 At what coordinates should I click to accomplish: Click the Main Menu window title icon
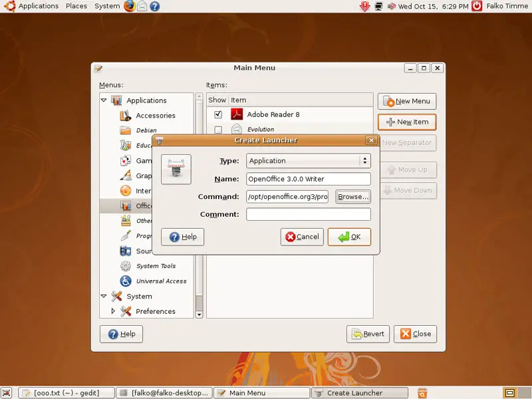98,68
